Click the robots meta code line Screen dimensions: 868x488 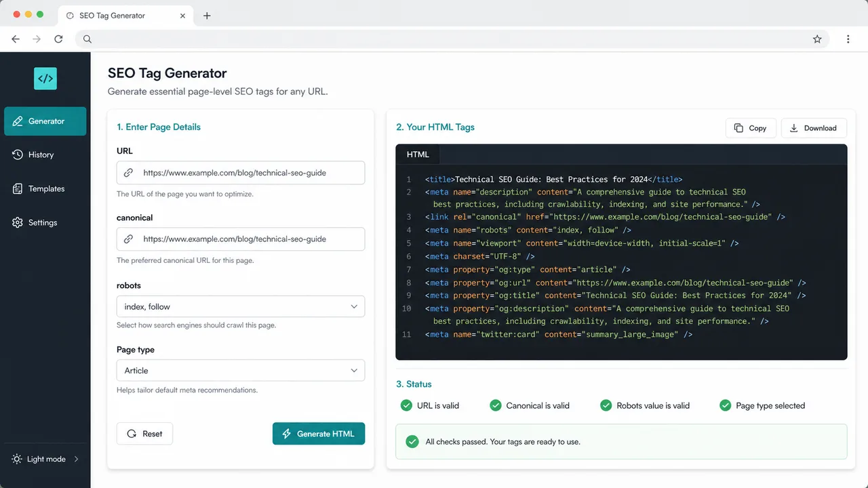[528, 230]
